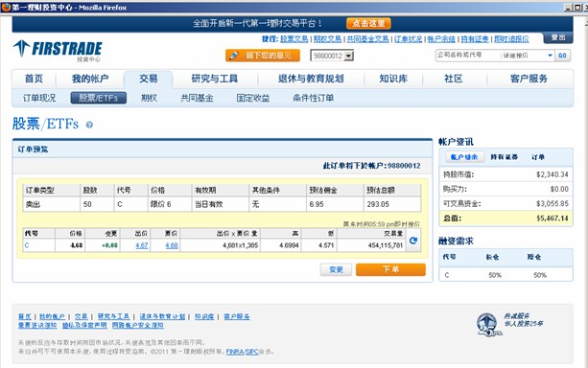Open the 我的帐户 main tab
Viewport: 588px width, 368px height.
(x=90, y=79)
